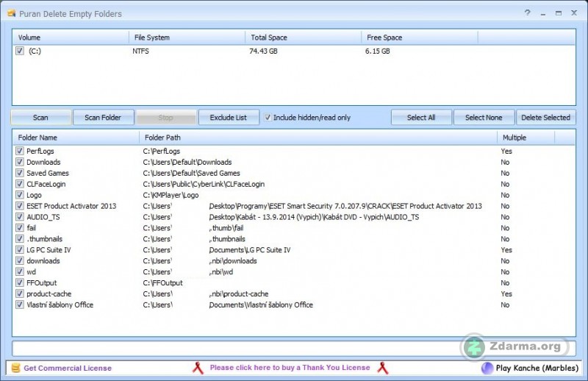Uncheck the FFOutput folder checkbox

click(20, 282)
